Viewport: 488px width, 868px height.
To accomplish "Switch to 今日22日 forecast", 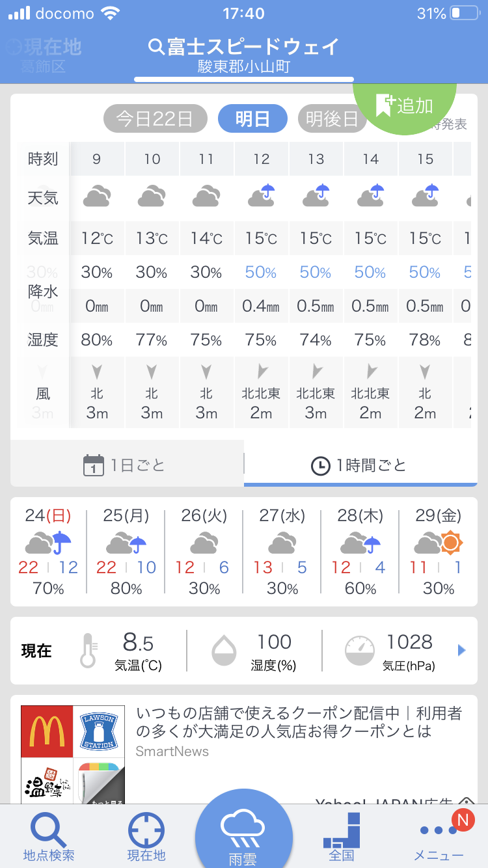I will click(x=155, y=119).
